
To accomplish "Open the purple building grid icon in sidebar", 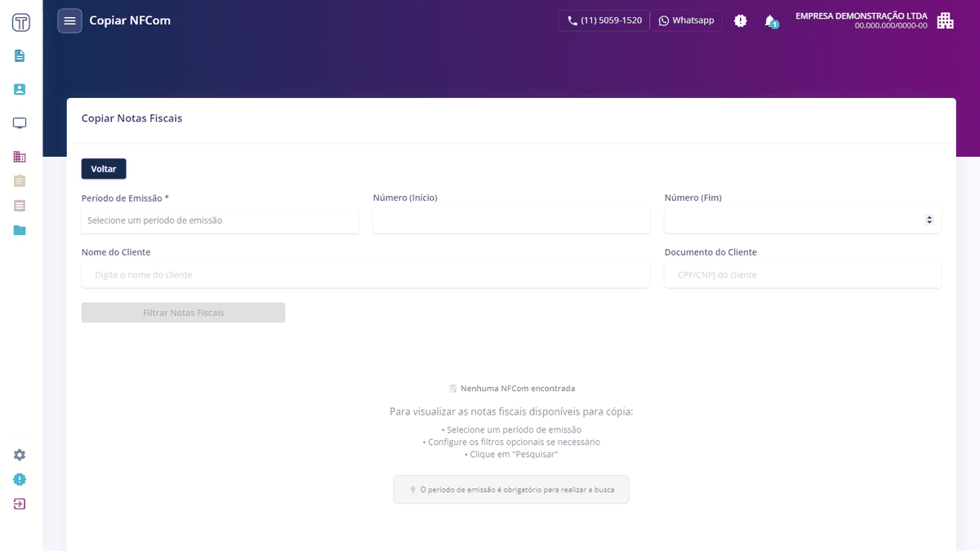I will [x=20, y=157].
